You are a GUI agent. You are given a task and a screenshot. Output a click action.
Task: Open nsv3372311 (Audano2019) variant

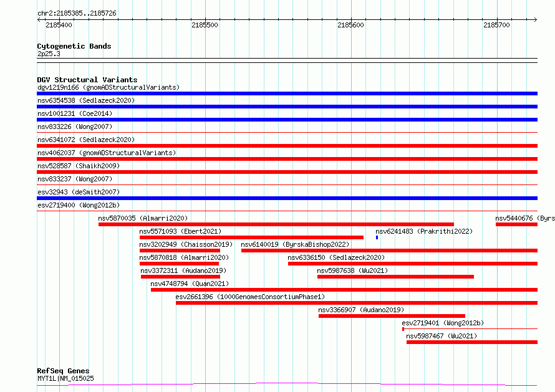[183, 270]
